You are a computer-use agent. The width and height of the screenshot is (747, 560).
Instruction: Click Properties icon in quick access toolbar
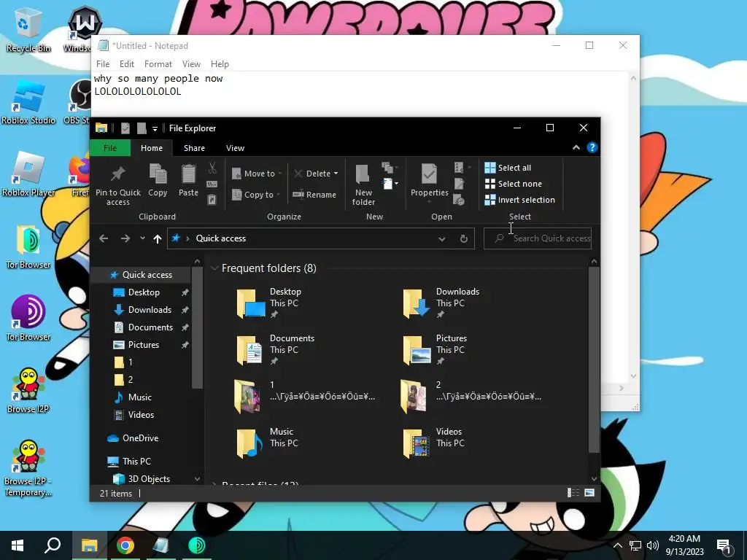click(x=125, y=128)
